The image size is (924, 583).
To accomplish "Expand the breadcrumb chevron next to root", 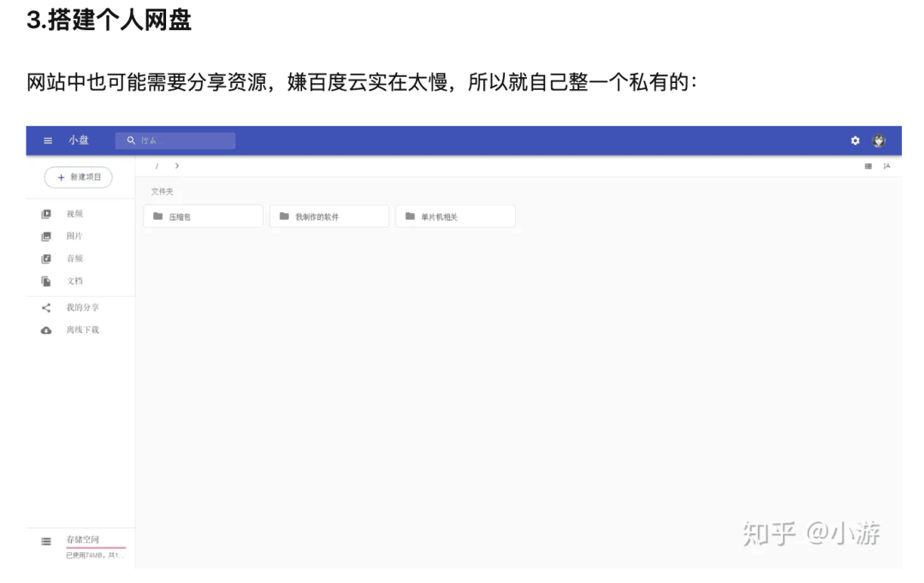I will tap(177, 166).
